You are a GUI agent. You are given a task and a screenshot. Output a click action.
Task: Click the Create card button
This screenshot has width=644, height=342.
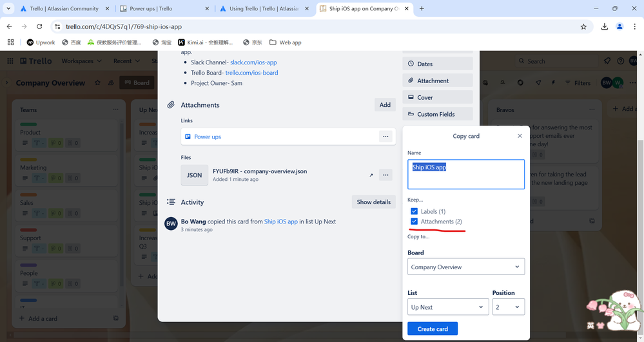(x=433, y=329)
